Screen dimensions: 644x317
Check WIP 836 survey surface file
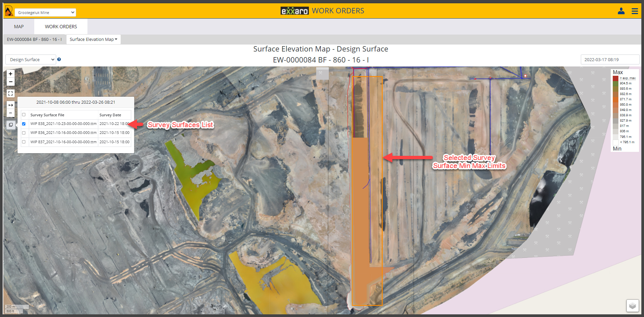pyautogui.click(x=24, y=133)
